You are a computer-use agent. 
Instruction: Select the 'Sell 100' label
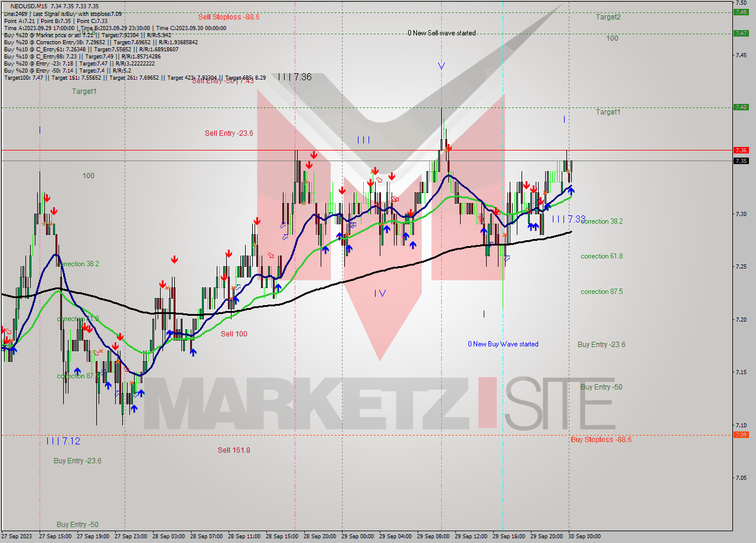click(x=234, y=334)
